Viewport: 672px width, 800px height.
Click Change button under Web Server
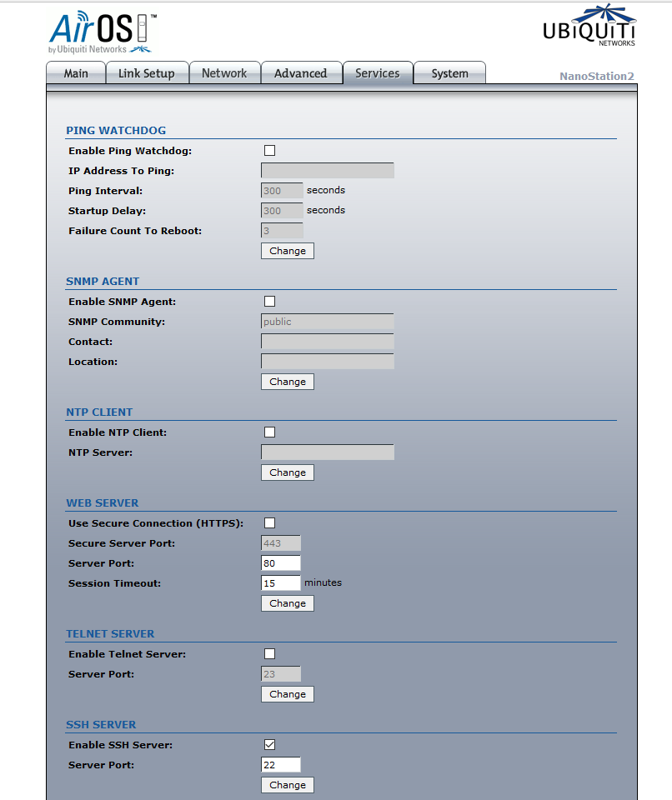(x=288, y=603)
